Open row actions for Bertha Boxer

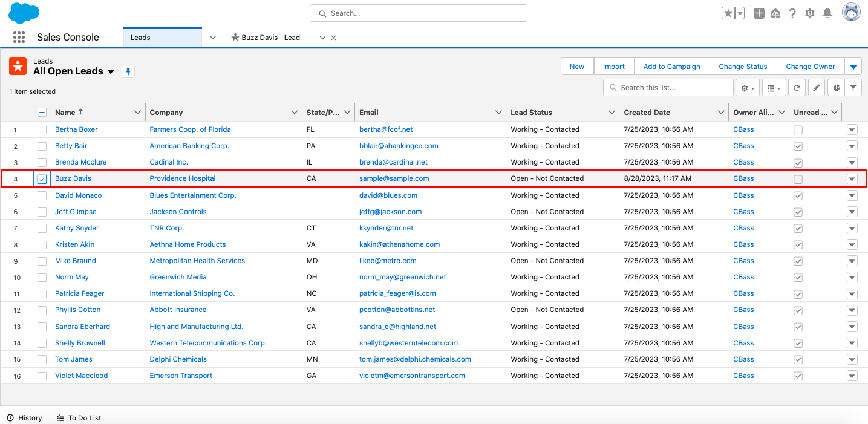point(852,129)
